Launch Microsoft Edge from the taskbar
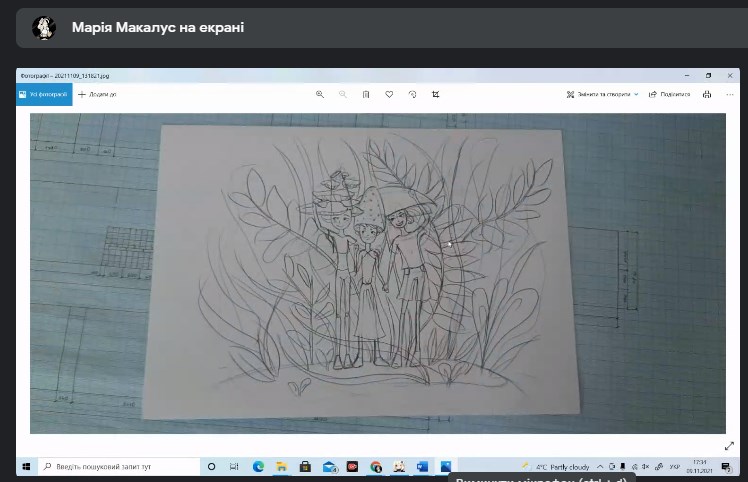This screenshot has width=748, height=482. click(x=258, y=467)
